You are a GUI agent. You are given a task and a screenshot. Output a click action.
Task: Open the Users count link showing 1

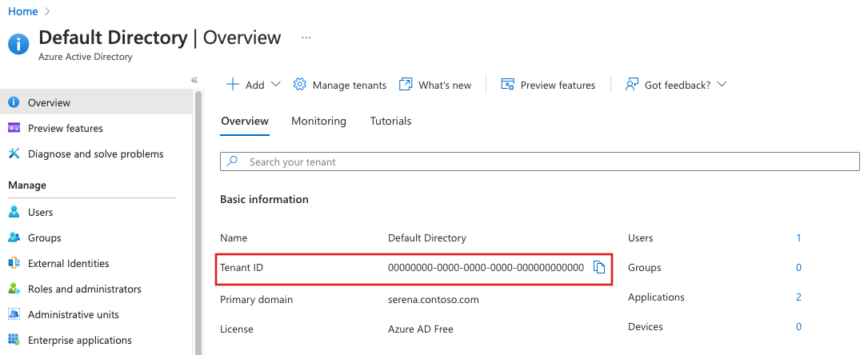click(x=799, y=238)
